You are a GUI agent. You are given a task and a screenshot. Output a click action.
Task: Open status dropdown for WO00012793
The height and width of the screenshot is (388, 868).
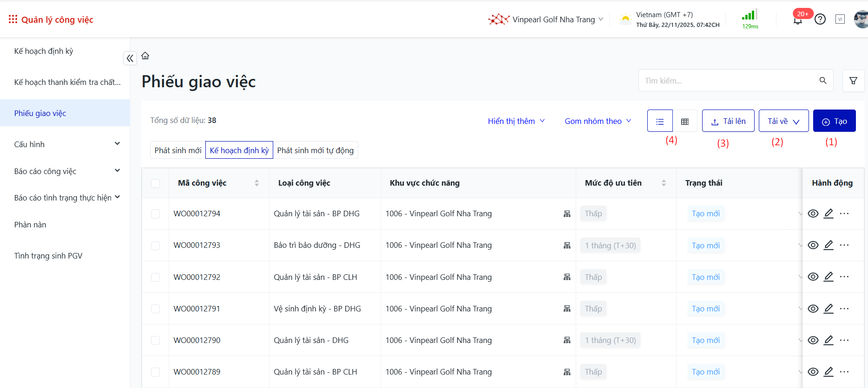[800, 245]
